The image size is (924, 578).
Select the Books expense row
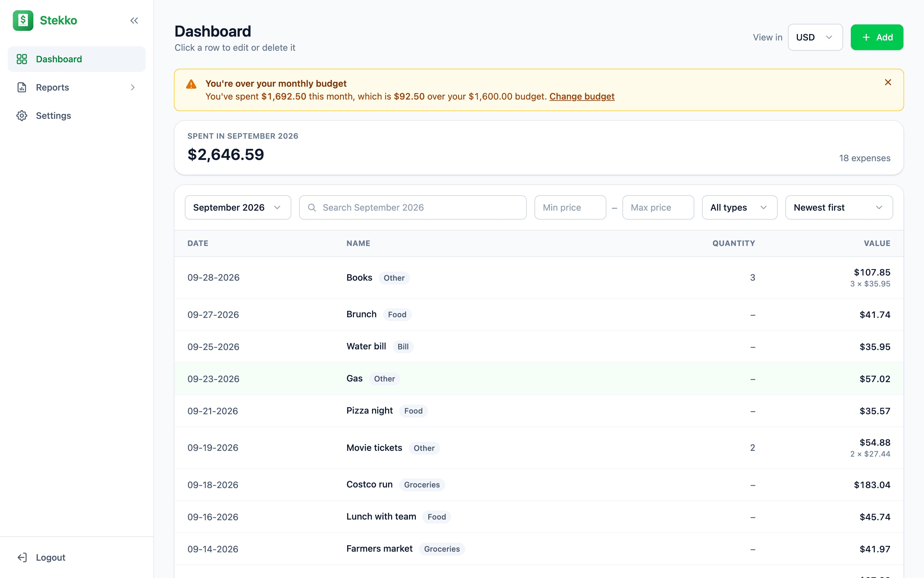pyautogui.click(x=539, y=277)
